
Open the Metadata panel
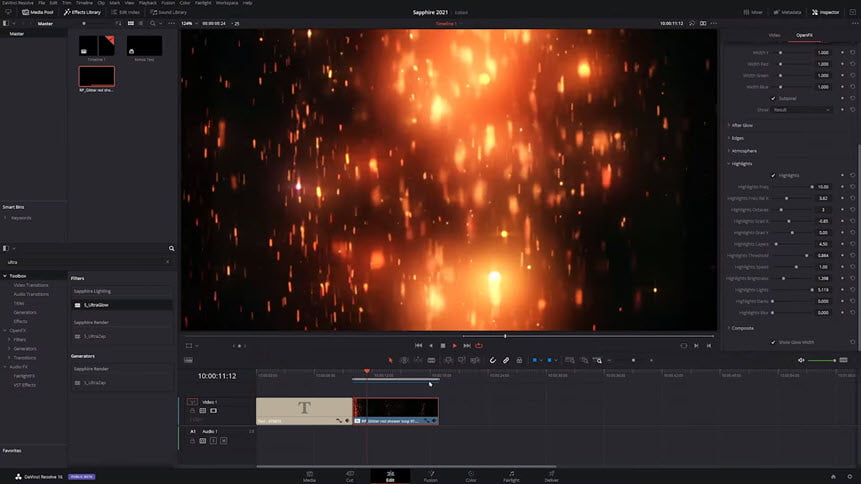pos(787,12)
